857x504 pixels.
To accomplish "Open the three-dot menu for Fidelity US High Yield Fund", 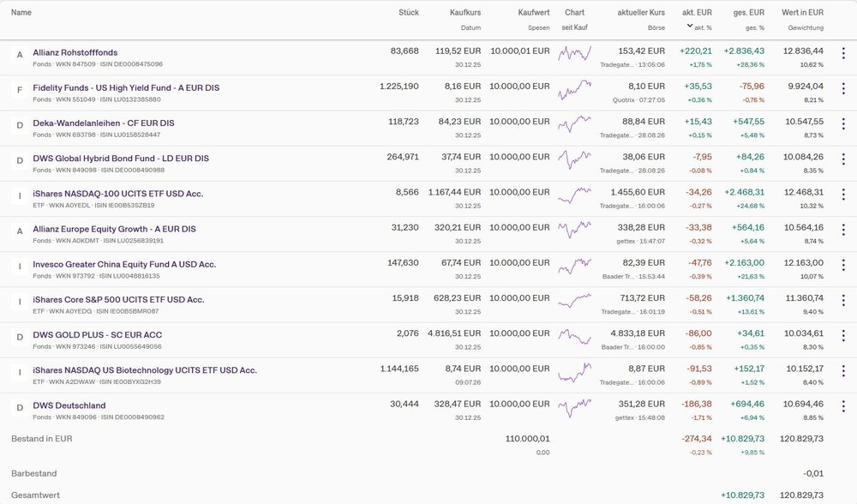I will tap(843, 88).
